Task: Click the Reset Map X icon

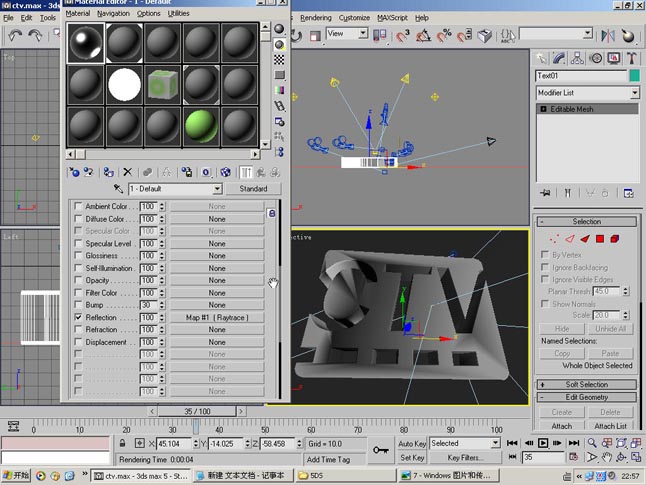Action: (x=128, y=172)
